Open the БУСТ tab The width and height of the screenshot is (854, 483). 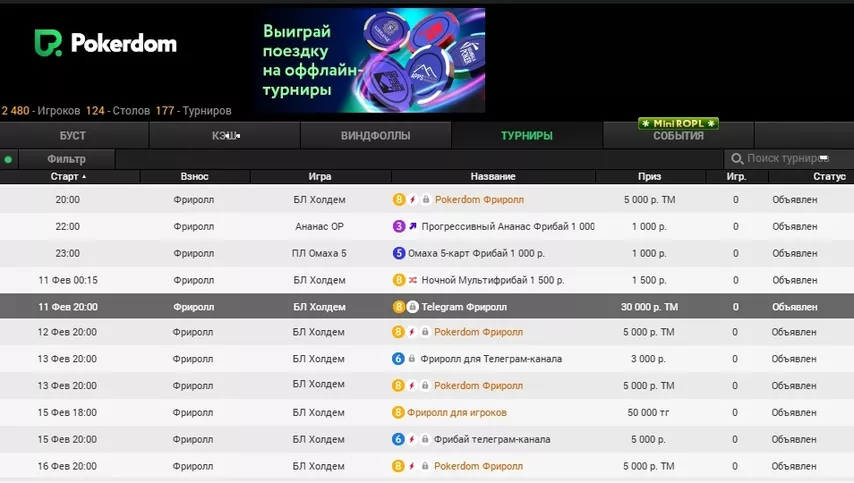73,136
